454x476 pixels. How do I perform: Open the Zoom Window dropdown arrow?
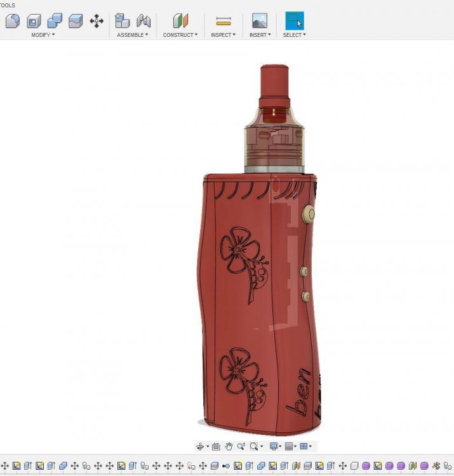click(262, 446)
